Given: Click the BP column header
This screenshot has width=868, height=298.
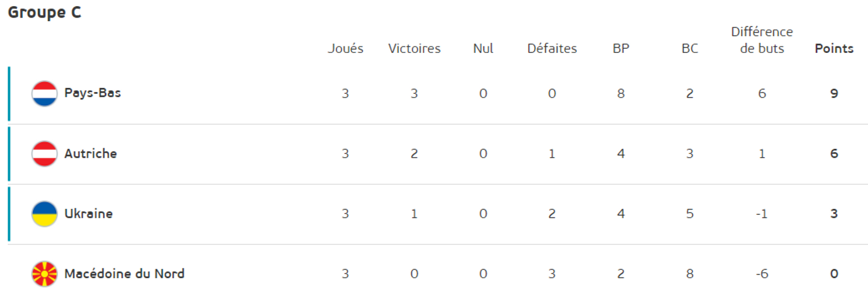Looking at the screenshot, I should pyautogui.click(x=621, y=49).
